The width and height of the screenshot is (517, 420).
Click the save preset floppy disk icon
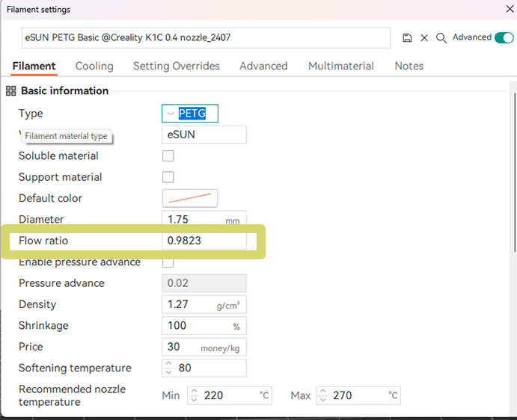click(x=407, y=38)
